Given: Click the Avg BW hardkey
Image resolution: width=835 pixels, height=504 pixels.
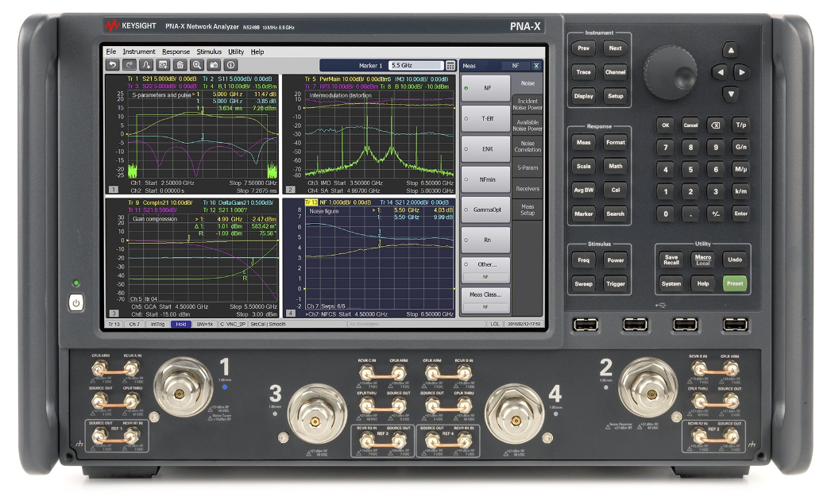Looking at the screenshot, I should tap(584, 190).
